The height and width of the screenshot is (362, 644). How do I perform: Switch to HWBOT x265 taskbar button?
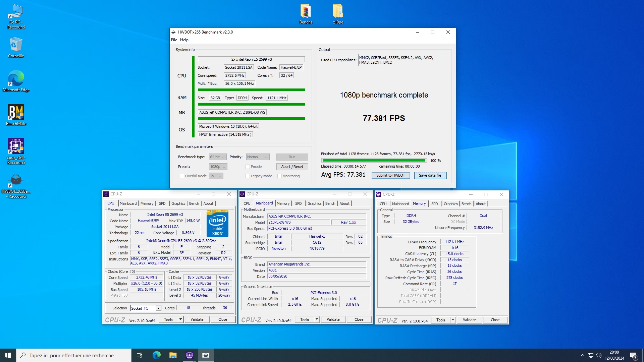206,355
